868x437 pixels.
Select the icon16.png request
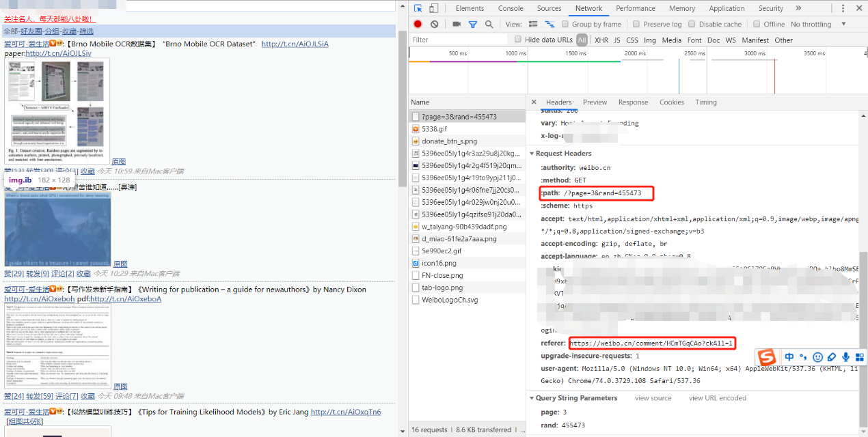click(467, 263)
